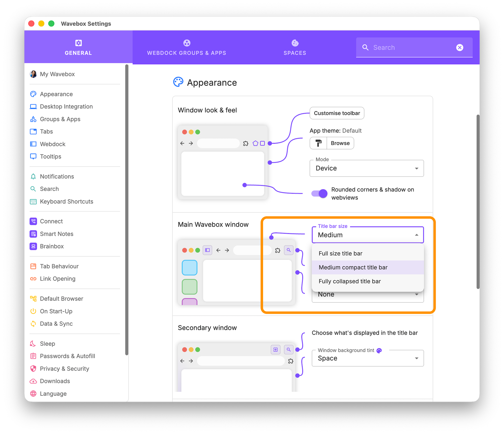This screenshot has height=434, width=504.
Task: Click the main settings pane scrollbar
Action: 478,202
